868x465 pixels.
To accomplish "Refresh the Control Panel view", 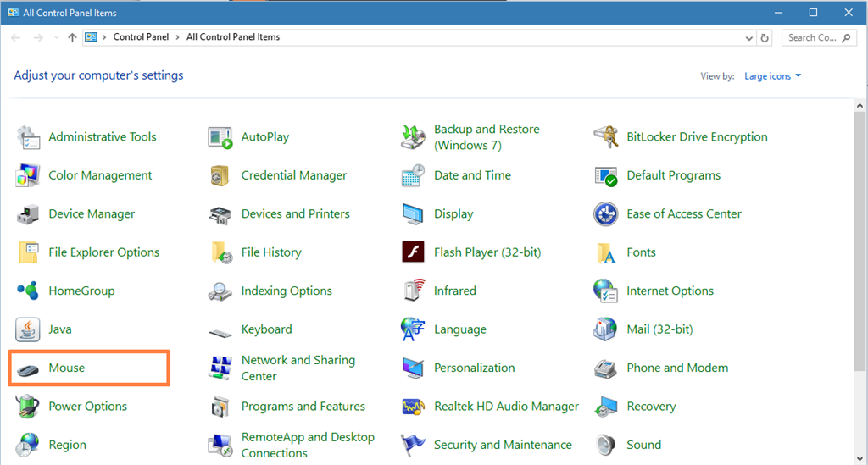I will tap(765, 38).
